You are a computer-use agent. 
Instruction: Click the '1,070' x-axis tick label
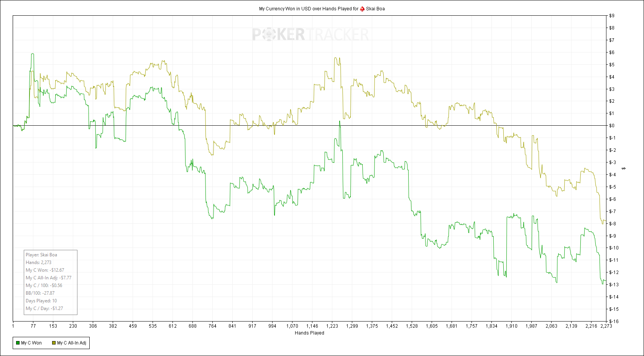pyautogui.click(x=292, y=326)
